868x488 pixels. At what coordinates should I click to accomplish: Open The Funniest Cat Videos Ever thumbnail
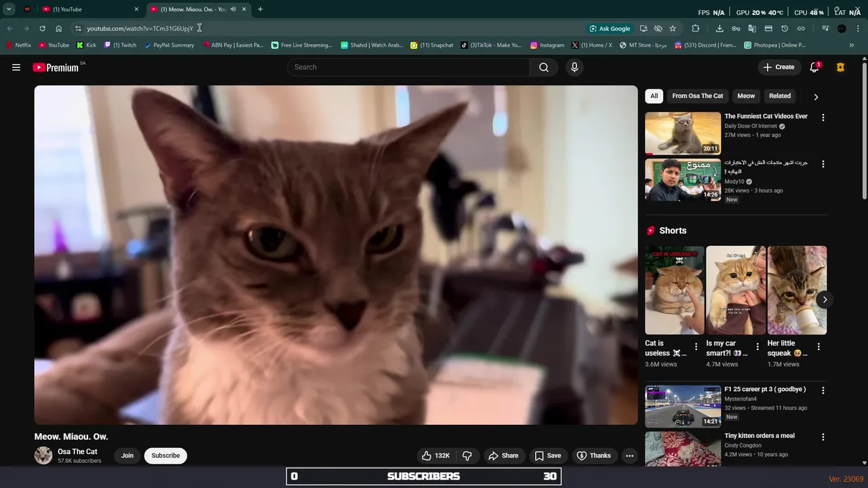[683, 134]
